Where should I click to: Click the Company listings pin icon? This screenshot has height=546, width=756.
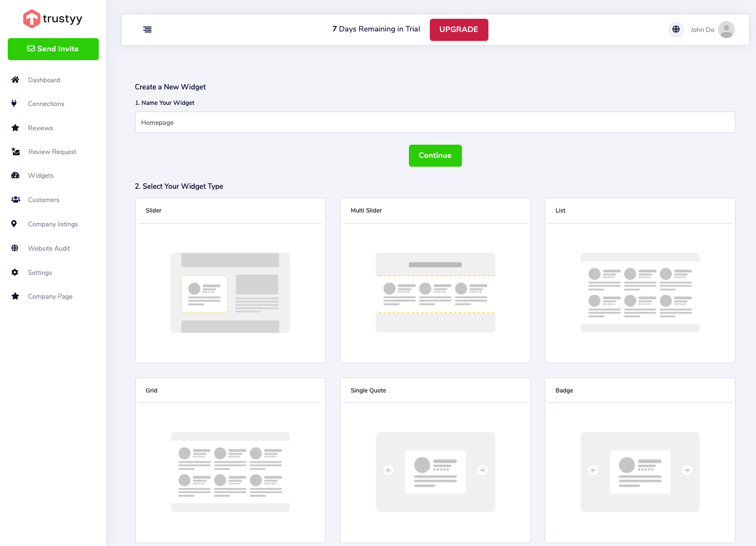point(14,224)
